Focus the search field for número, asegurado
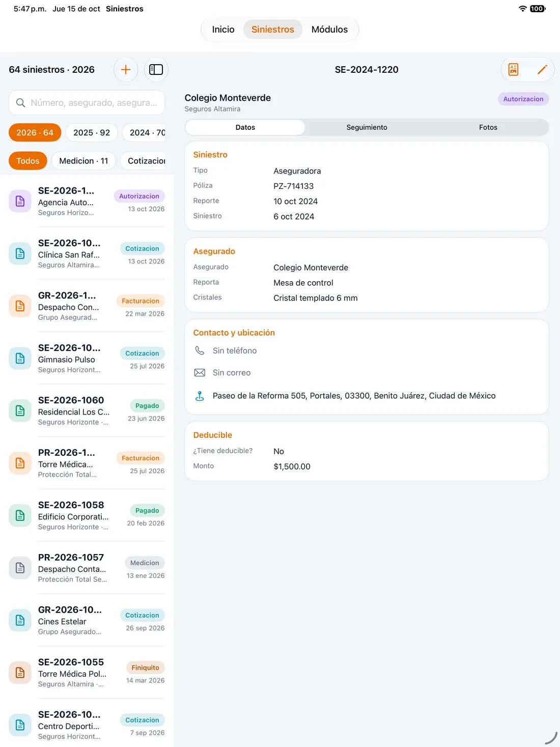The width and height of the screenshot is (560, 747). coord(87,103)
